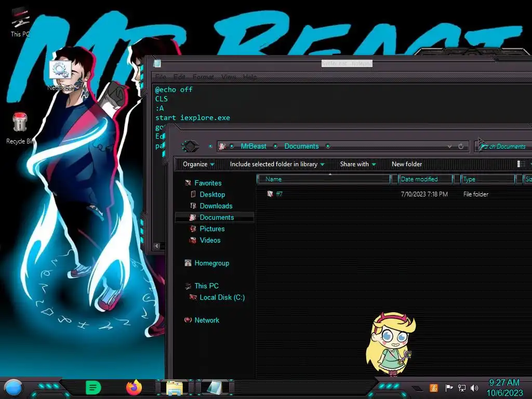Open the Notepad Format menu

point(203,77)
